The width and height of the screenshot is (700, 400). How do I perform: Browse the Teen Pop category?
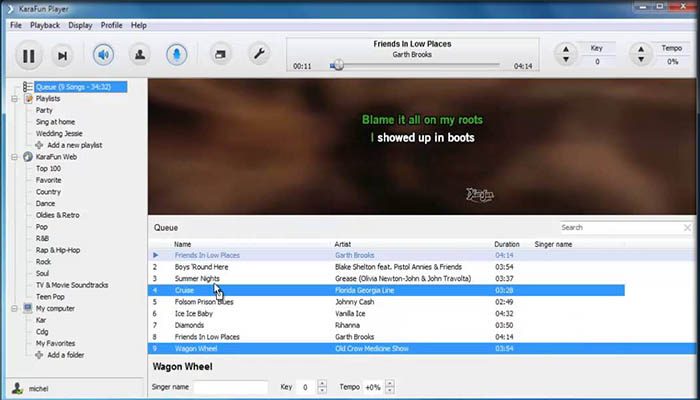(x=50, y=297)
